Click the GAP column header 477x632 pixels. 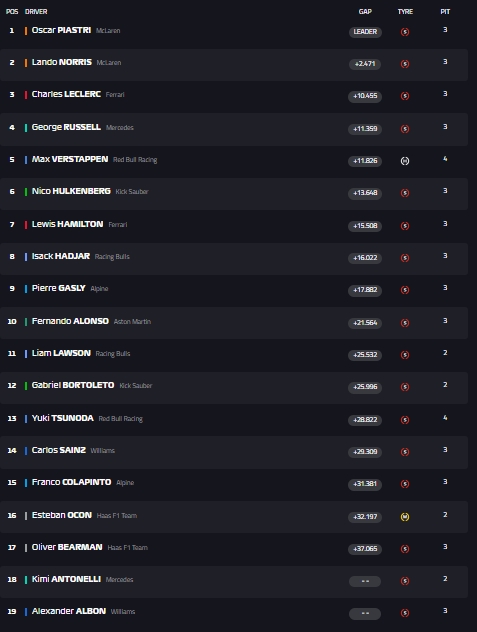tap(365, 12)
